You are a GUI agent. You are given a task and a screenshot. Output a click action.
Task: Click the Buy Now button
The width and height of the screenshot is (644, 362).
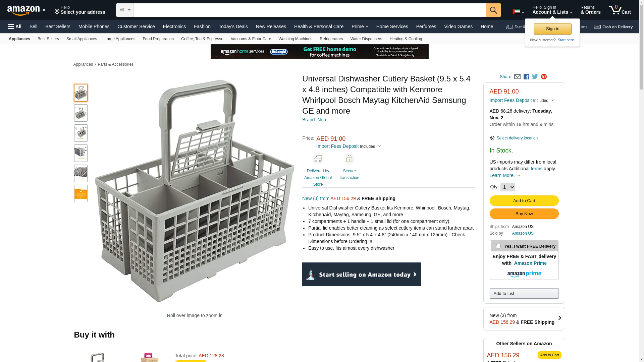(x=524, y=214)
